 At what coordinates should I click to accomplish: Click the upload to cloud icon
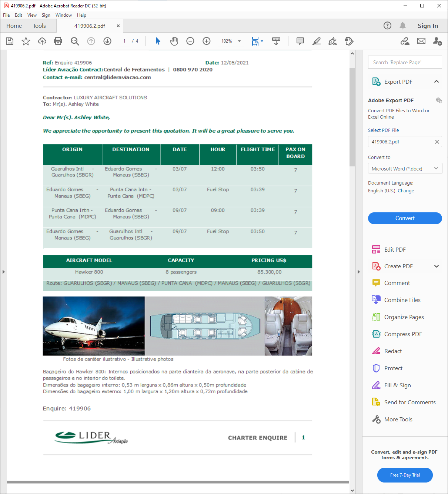[42, 41]
